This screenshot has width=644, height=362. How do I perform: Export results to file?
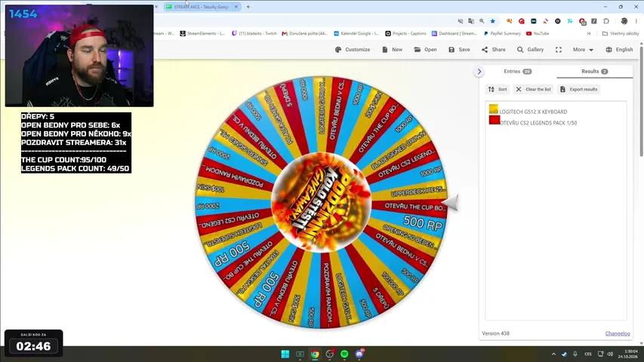tap(579, 89)
